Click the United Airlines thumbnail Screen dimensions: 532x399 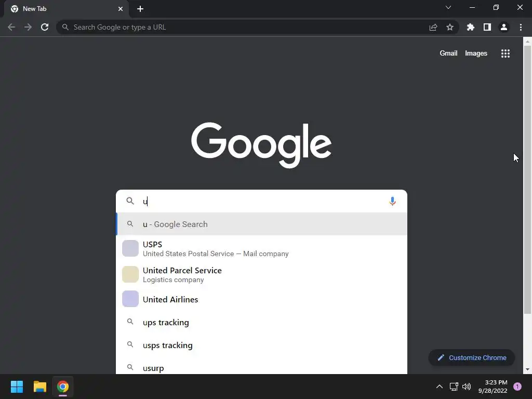click(x=130, y=299)
